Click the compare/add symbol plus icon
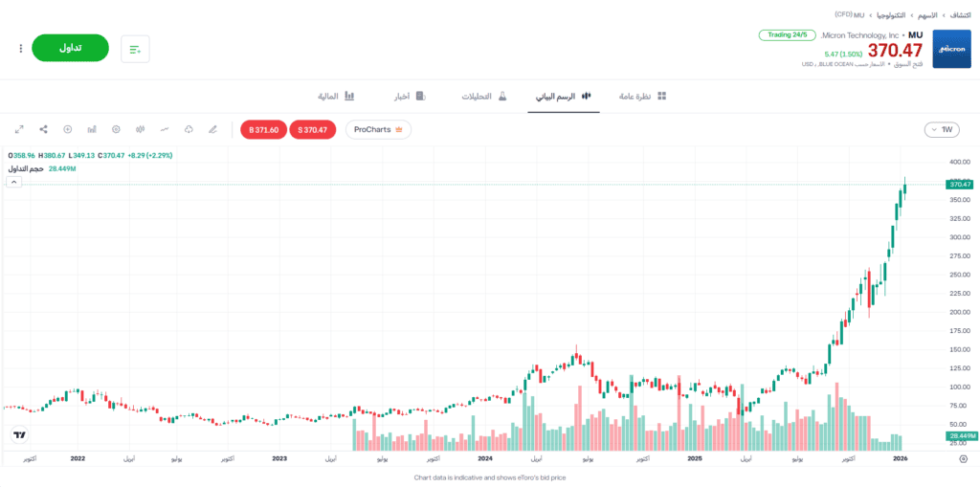Screen dimensions: 980x487 point(68,129)
